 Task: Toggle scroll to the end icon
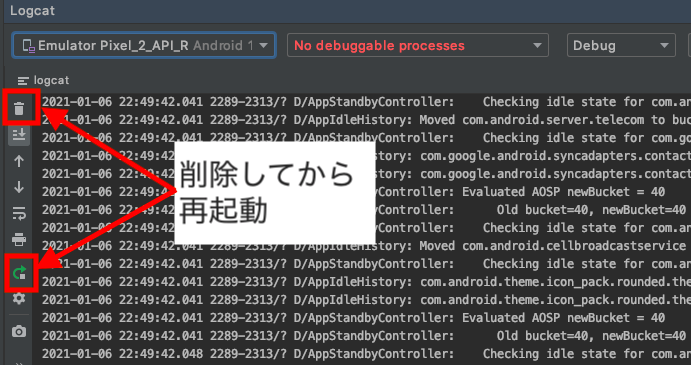(19, 134)
